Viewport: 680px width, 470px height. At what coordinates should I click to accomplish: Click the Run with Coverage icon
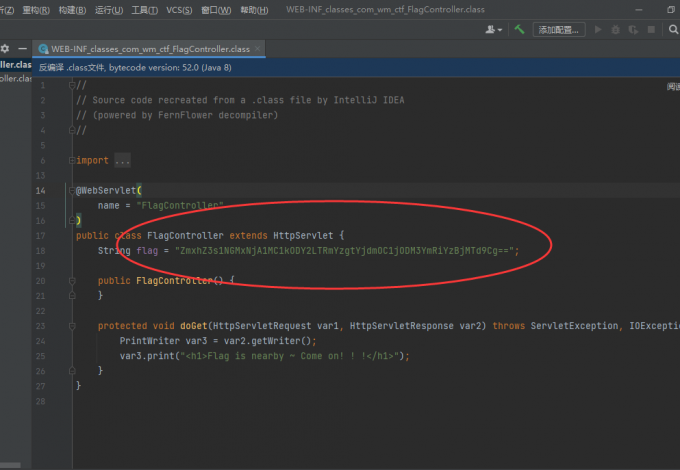[633, 29]
